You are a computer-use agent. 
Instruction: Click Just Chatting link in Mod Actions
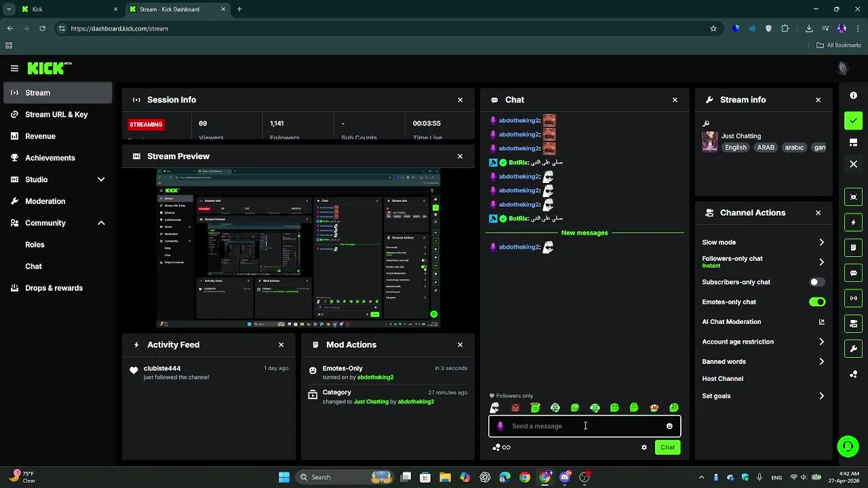click(372, 402)
